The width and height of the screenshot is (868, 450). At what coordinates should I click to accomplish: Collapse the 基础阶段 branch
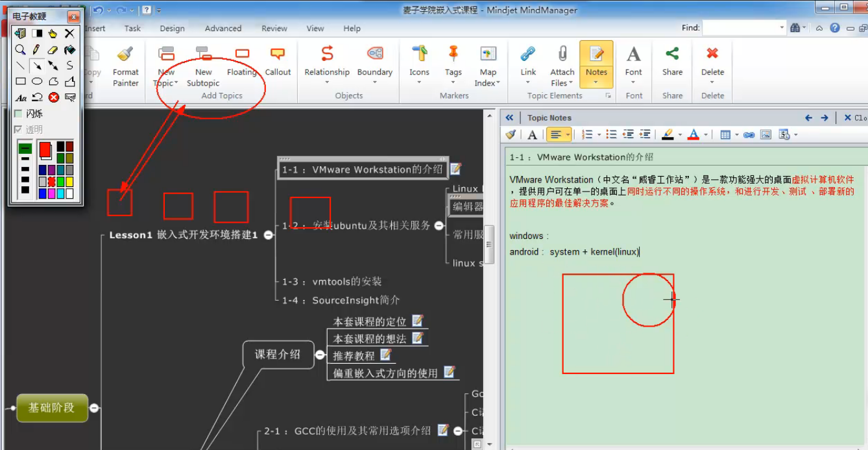94,408
